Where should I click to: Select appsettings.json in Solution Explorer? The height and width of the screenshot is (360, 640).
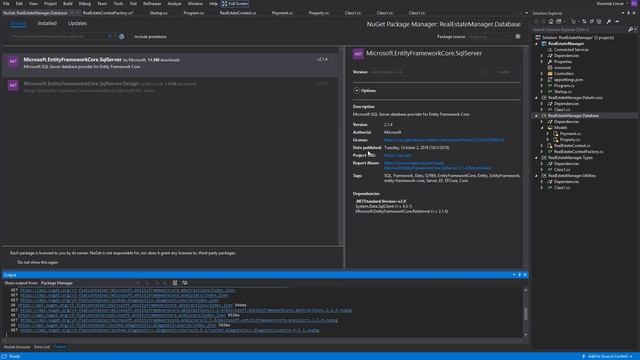(568, 80)
